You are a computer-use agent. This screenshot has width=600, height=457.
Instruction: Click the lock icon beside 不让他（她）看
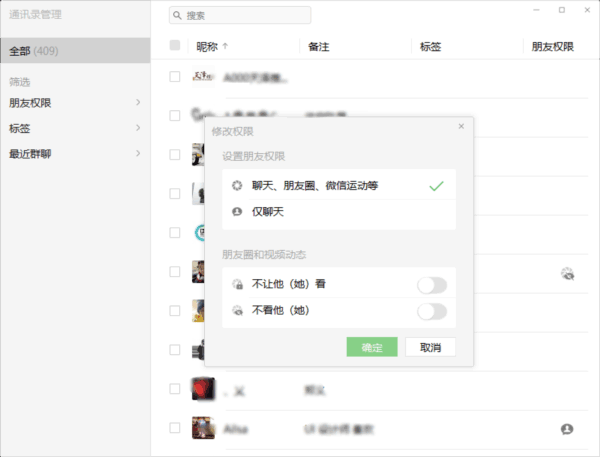pos(237,284)
